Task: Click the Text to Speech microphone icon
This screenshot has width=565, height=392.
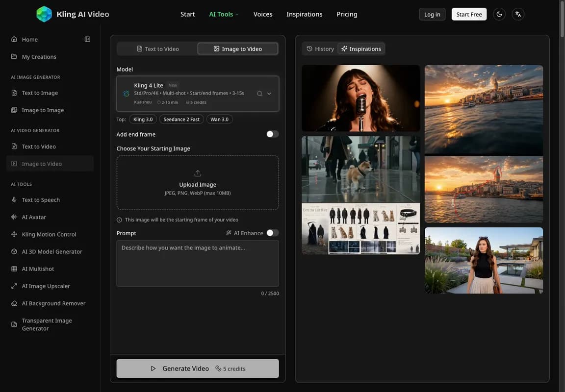Action: [14, 200]
